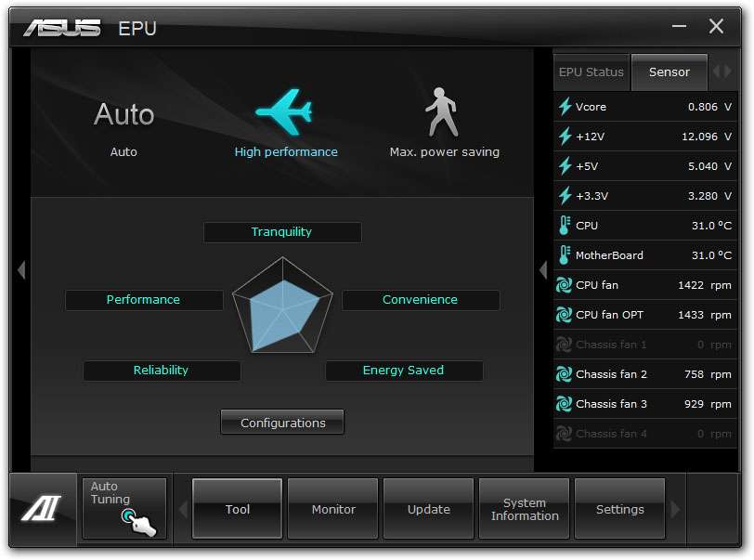Click the Chassis fan 2 758 rpm value
The height and width of the screenshot is (560, 754).
[708, 374]
